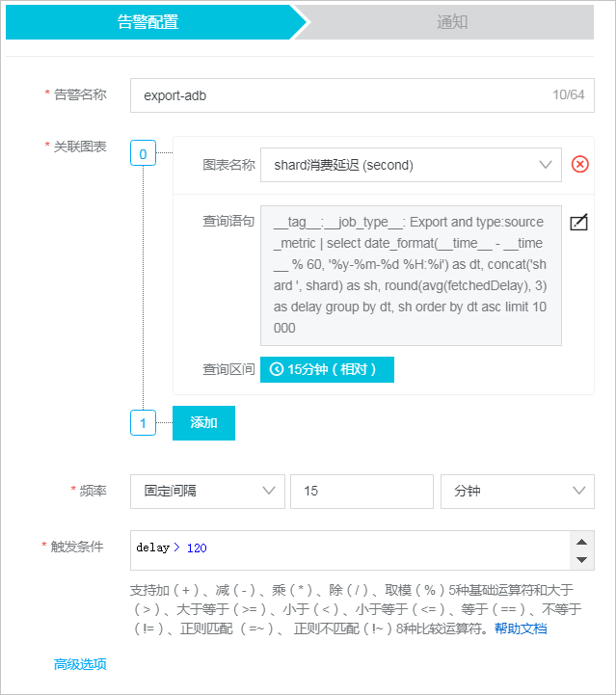Click the 查询语句 text box

tap(411, 276)
